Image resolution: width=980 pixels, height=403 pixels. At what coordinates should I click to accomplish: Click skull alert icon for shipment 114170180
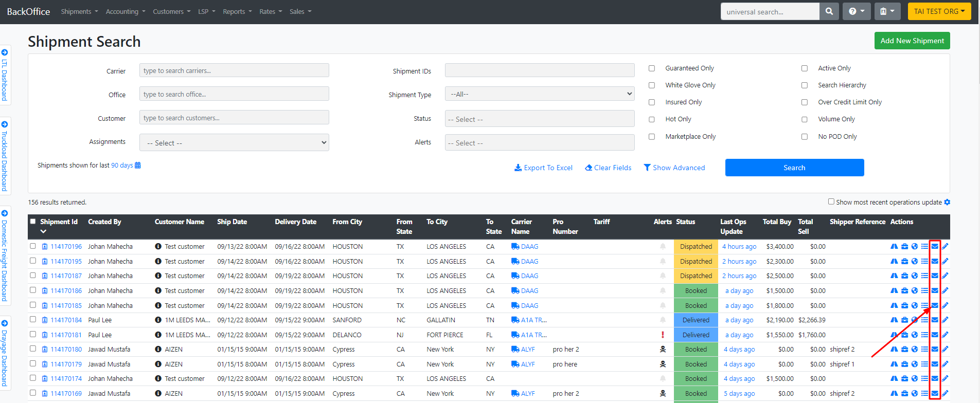pyautogui.click(x=663, y=350)
